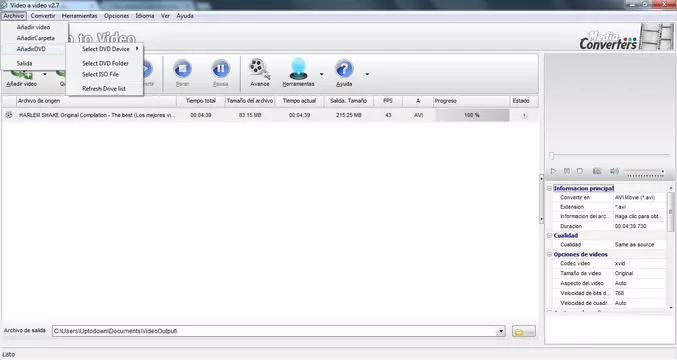Click the Salida. Tamaño column header
Screen dimensions: 677x360
348,101
